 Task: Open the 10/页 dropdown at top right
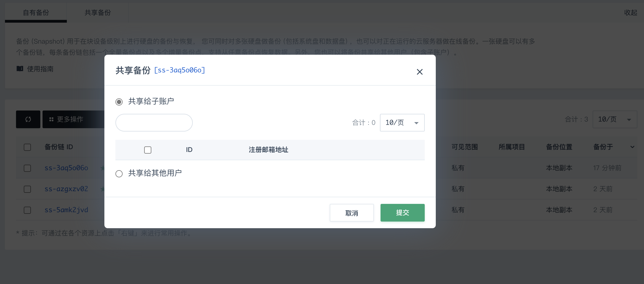pyautogui.click(x=615, y=119)
